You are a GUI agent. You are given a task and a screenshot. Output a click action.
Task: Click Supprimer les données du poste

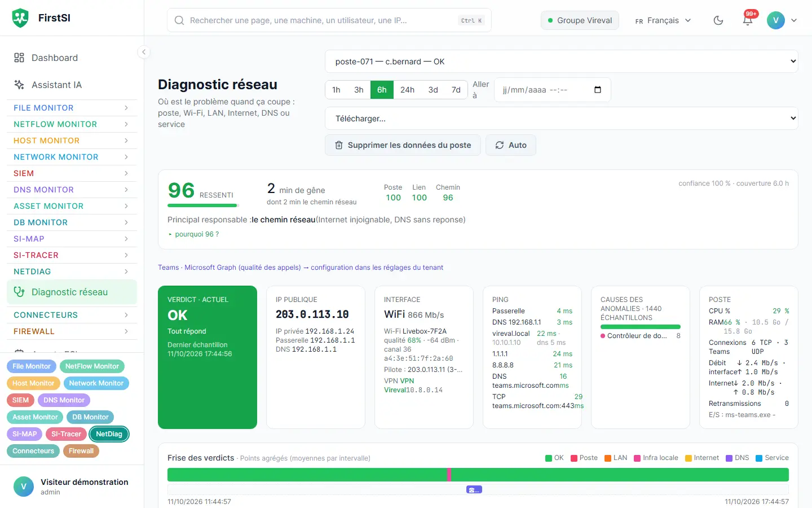pos(403,145)
